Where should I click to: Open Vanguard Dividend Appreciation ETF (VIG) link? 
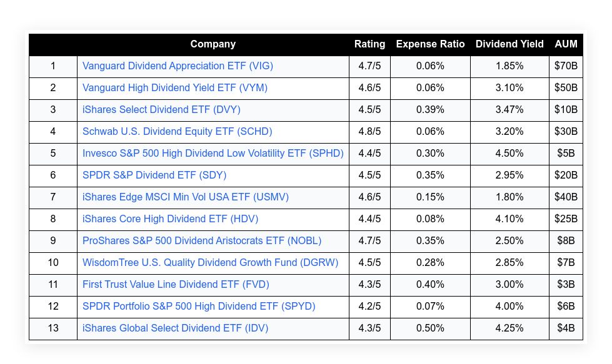pyautogui.click(x=178, y=66)
